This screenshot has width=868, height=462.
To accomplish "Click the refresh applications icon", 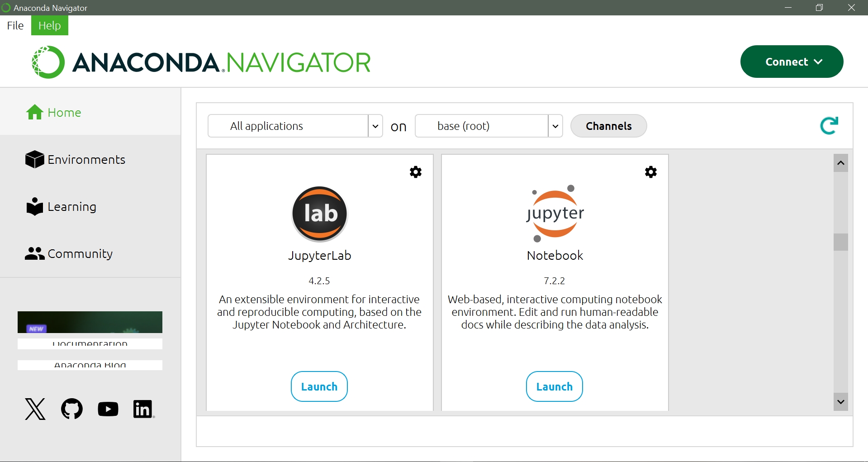I will point(829,126).
